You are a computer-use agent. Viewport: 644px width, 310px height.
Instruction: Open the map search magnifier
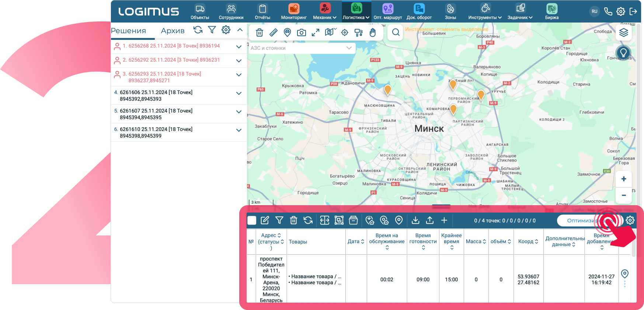(x=396, y=32)
